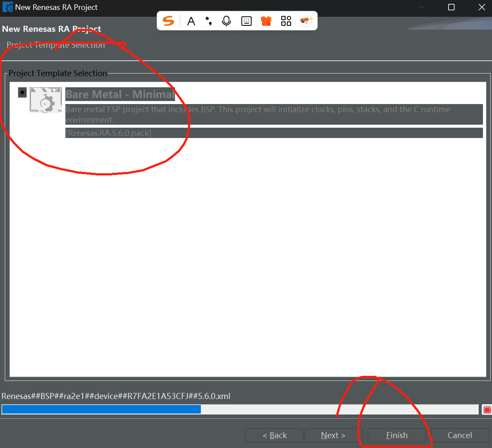Click the Renesas BSP xml status text
The image size is (492, 448).
116,396
